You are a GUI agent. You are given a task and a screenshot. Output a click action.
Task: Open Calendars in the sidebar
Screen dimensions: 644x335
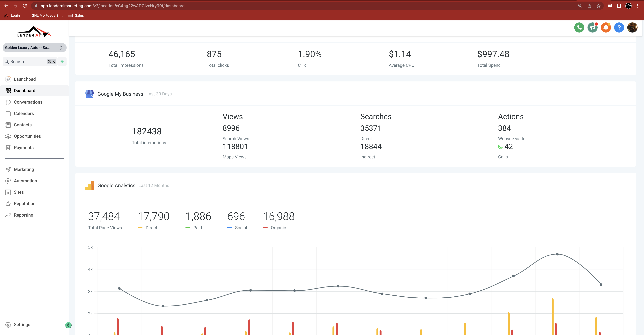click(34, 114)
